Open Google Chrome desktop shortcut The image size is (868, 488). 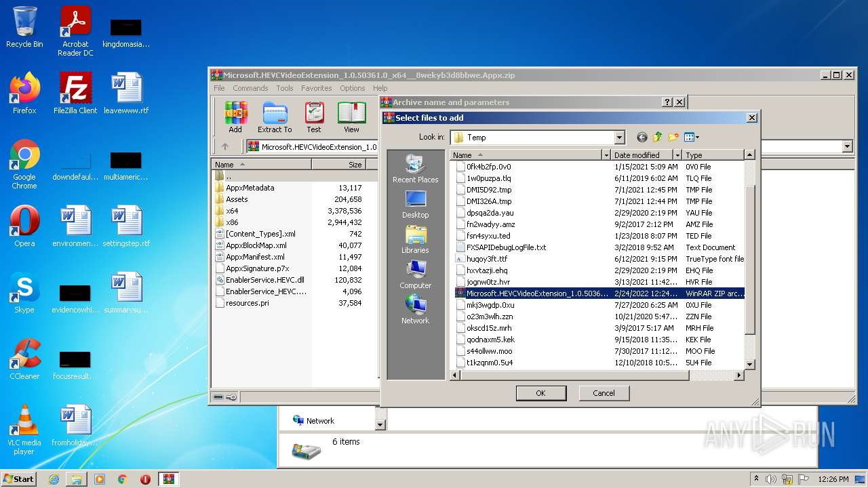pos(24,165)
